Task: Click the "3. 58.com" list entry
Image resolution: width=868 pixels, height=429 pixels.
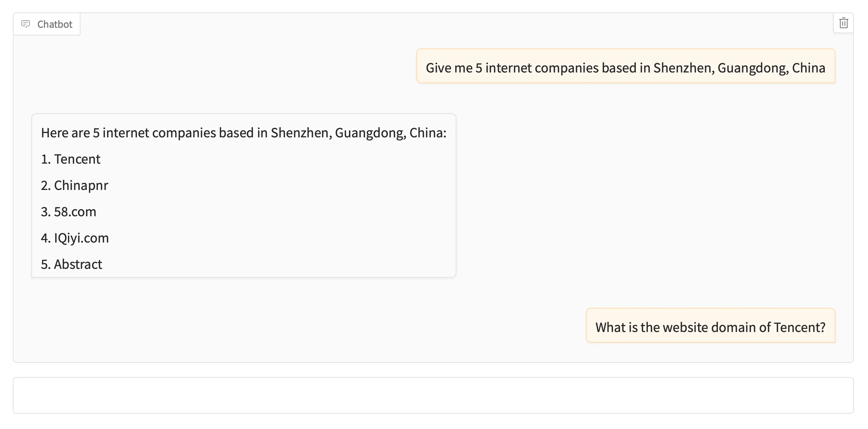Action: point(69,212)
